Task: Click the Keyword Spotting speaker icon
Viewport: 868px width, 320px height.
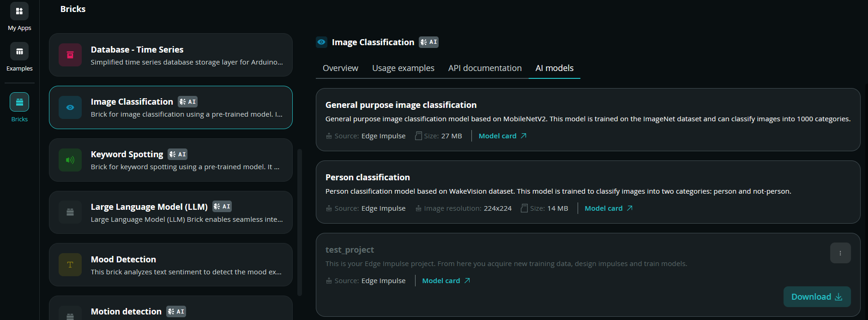Action: tap(70, 160)
